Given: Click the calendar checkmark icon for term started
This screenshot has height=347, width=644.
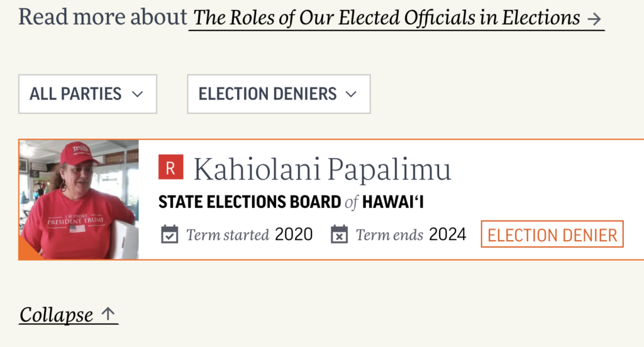Looking at the screenshot, I should point(170,235).
